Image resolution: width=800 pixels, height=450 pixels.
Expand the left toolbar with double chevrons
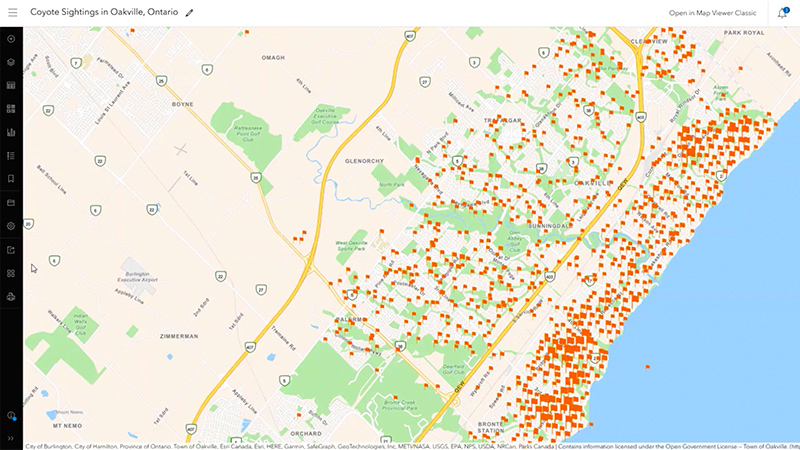11,438
